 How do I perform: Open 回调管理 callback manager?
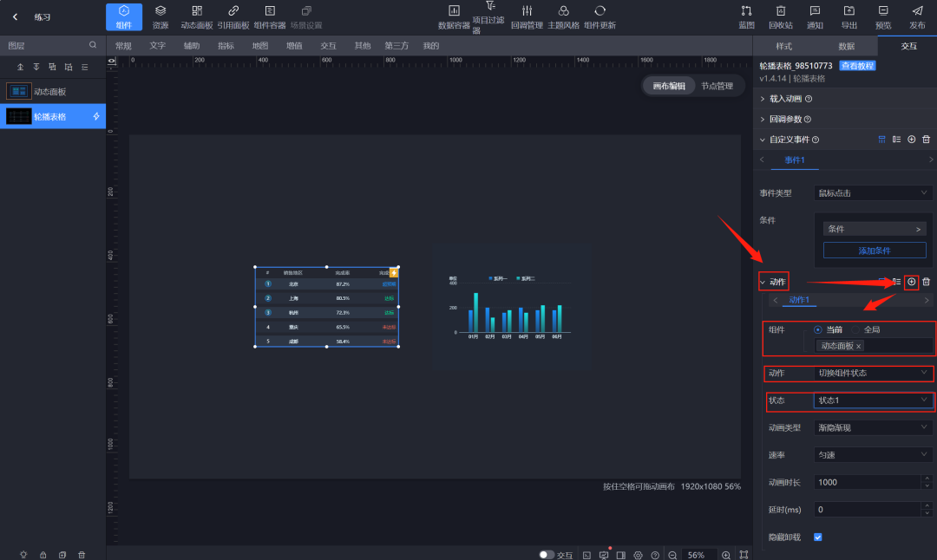pos(527,16)
